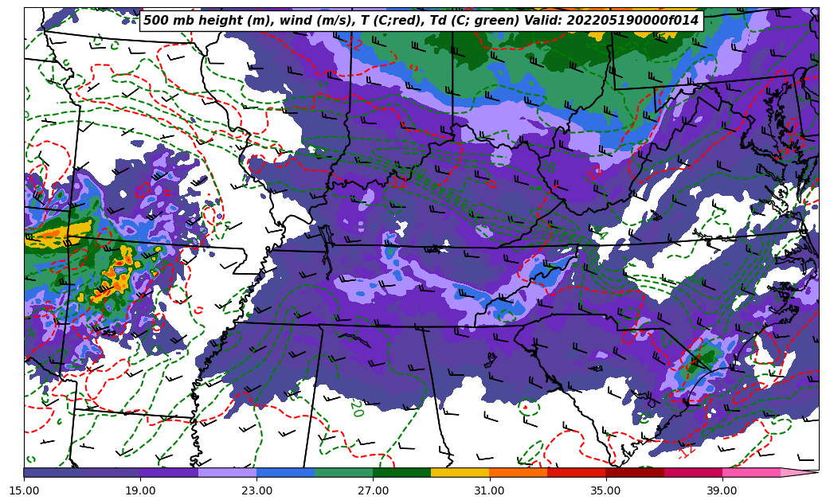Click the medium green colorbar segment

click(343, 472)
